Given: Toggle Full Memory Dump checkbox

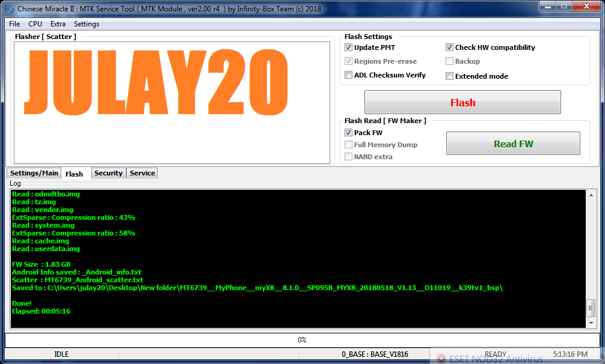Looking at the screenshot, I should 348,144.
